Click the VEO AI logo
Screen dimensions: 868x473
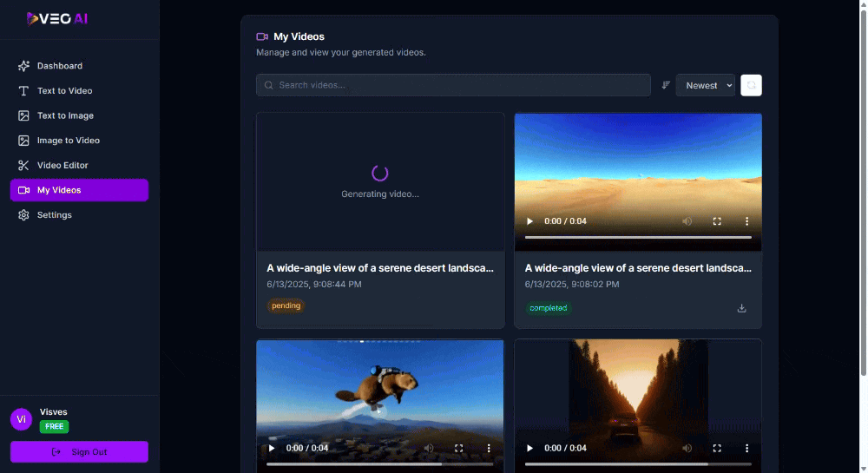tap(57, 19)
